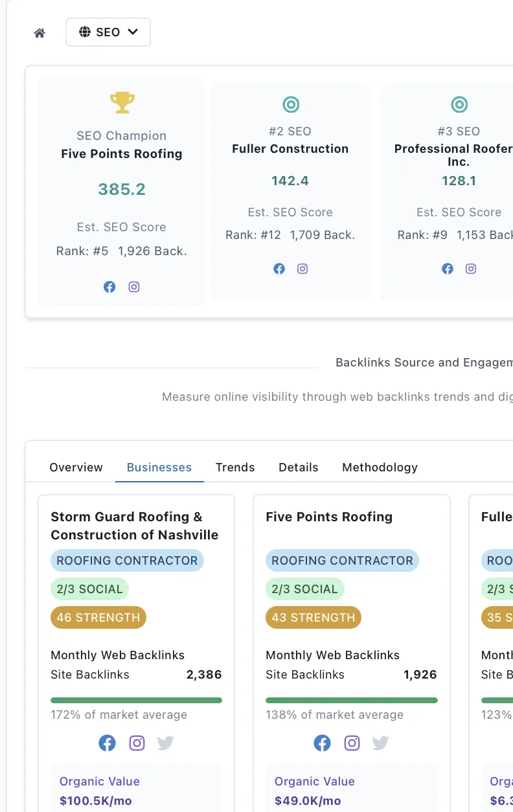Switch to the Overview tab
Screen dimensions: 513x812
tap(76, 468)
